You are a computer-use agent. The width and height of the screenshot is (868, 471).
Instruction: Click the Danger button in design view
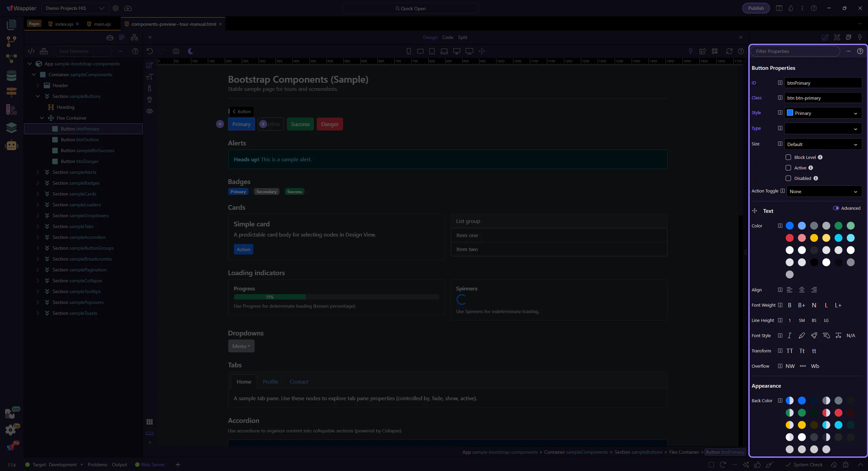[330, 124]
